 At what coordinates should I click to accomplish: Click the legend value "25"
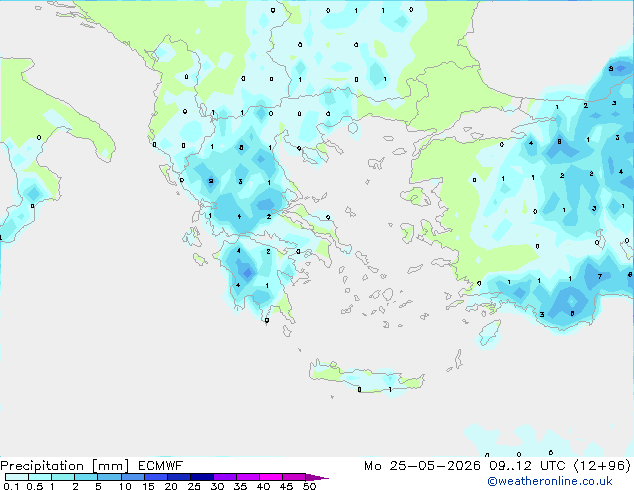pyautogui.click(x=194, y=486)
